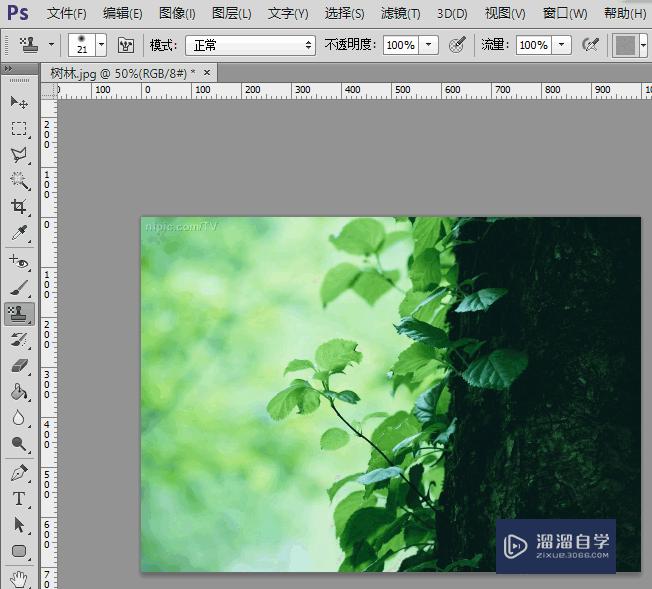This screenshot has height=589, width=652.
Task: Select the Rounded Rectangle shape tool
Action: (19, 551)
